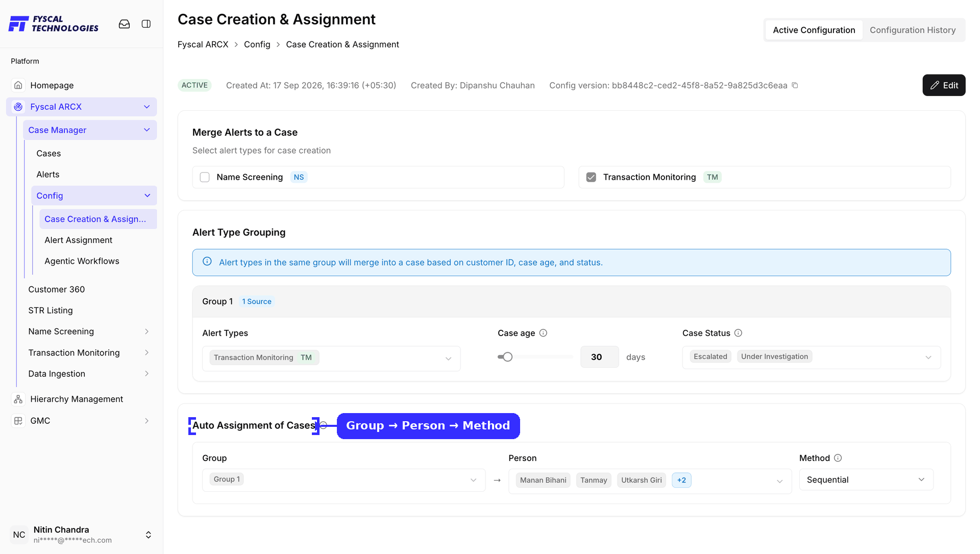
Task: Copy the config version ID
Action: coord(795,85)
